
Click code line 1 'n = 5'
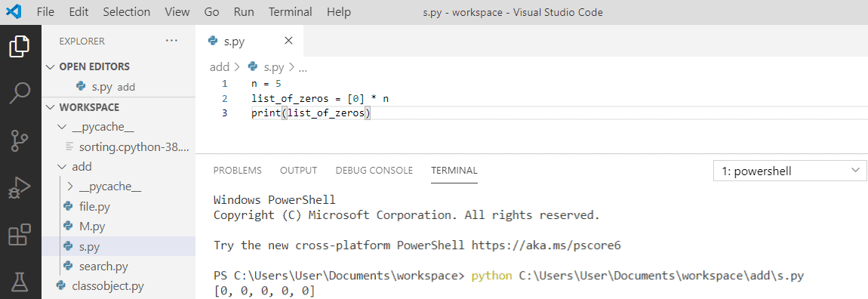click(267, 84)
